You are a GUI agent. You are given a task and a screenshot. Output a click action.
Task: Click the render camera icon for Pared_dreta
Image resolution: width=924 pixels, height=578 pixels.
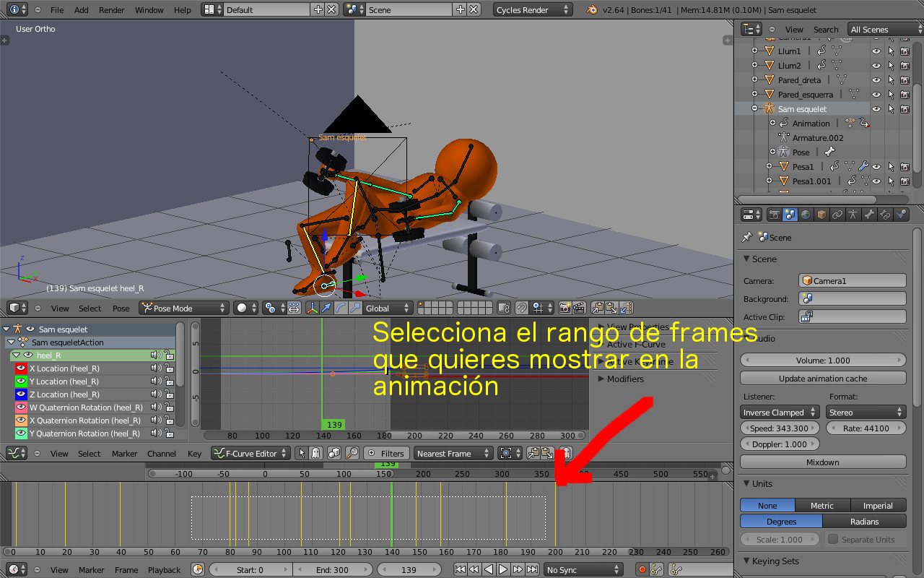905,80
